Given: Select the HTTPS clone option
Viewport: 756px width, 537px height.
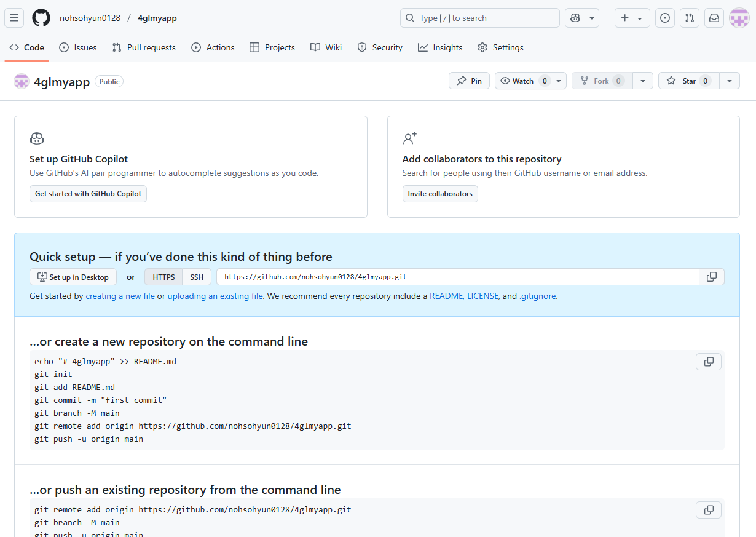Looking at the screenshot, I should click(x=163, y=277).
